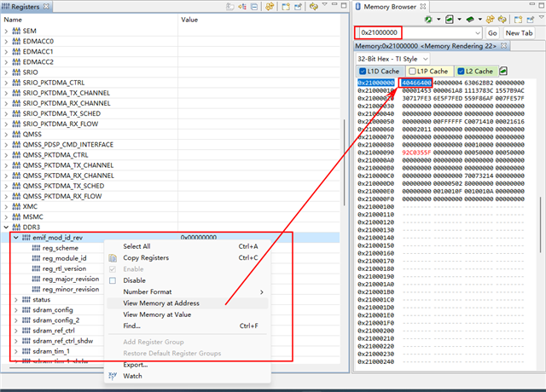Choose Watch from context menu
The height and width of the screenshot is (392, 546).
click(x=187, y=376)
